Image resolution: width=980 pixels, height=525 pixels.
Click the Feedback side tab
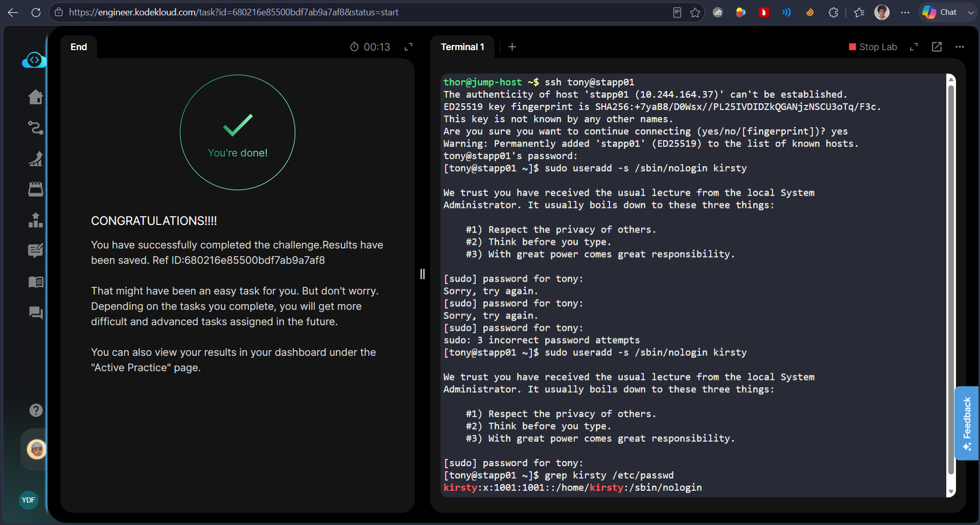point(967,423)
